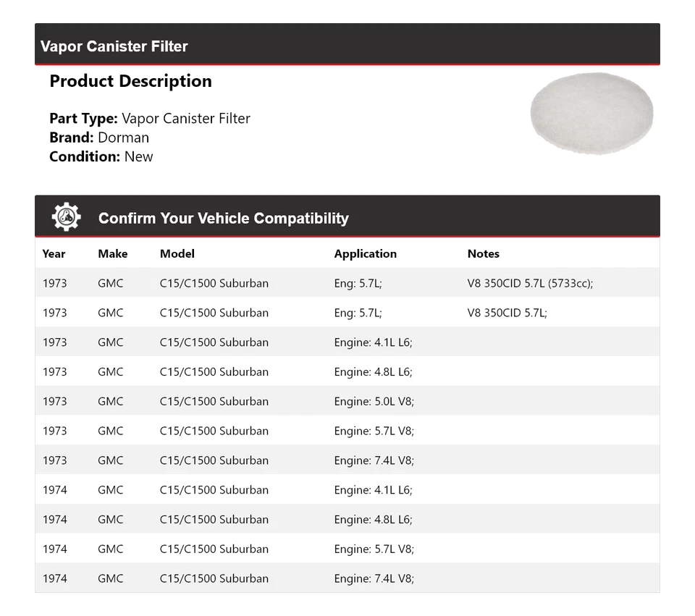Click the gear icon beside Confirm Your Vehicle Compatibility

pos(66,217)
